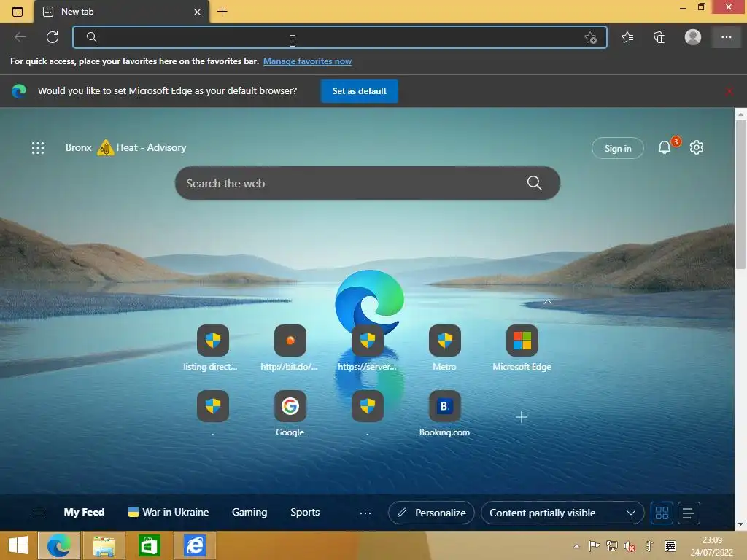Open File Explorer from taskbar

[x=104, y=545]
